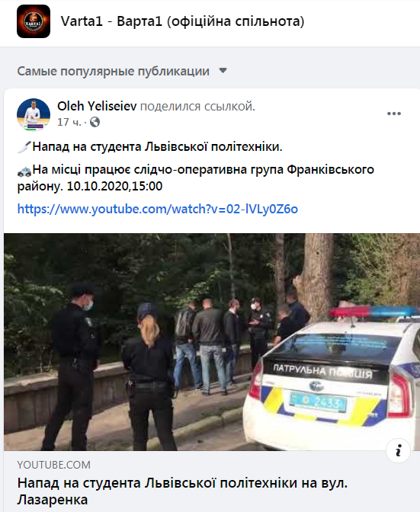Image resolution: width=420 pixels, height=512 pixels.
Task: Open Oleh Yeliseiev's profile name link
Action: pos(97,106)
